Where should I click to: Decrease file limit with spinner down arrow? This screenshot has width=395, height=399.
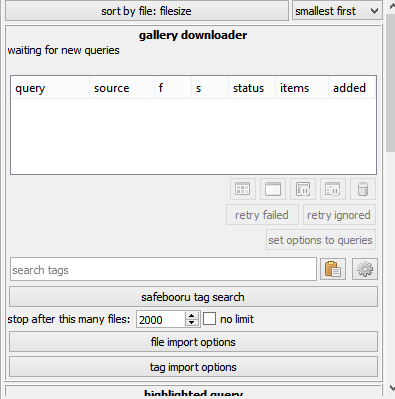(x=192, y=323)
